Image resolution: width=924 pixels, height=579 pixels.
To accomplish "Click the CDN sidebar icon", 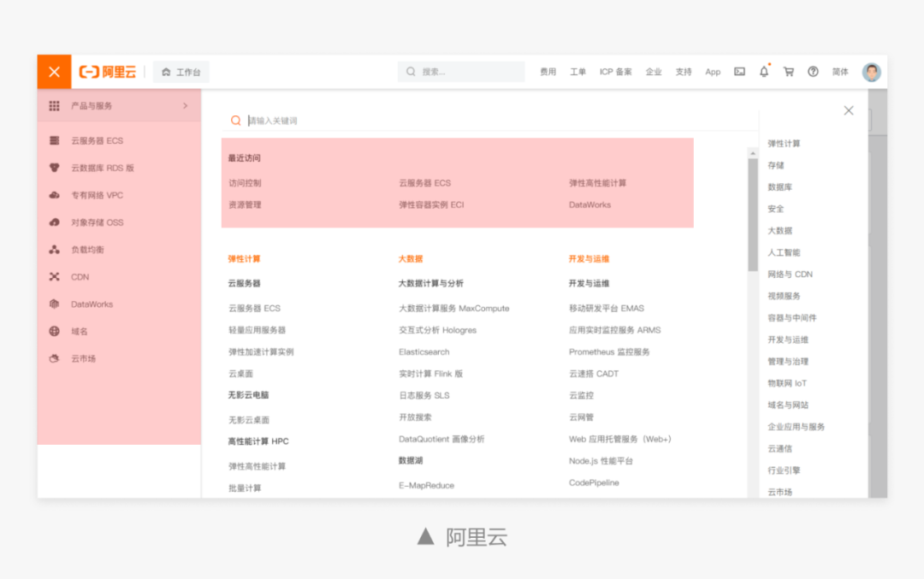I will pyautogui.click(x=54, y=277).
